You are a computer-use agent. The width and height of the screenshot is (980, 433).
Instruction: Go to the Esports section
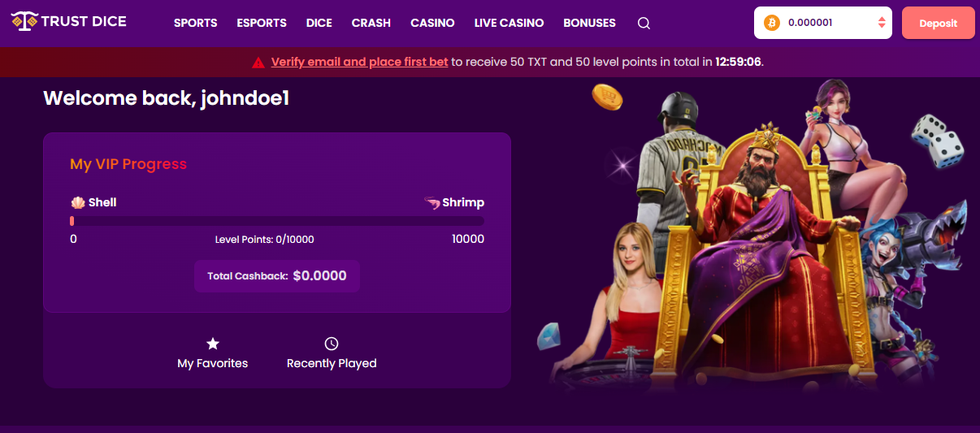(x=262, y=23)
